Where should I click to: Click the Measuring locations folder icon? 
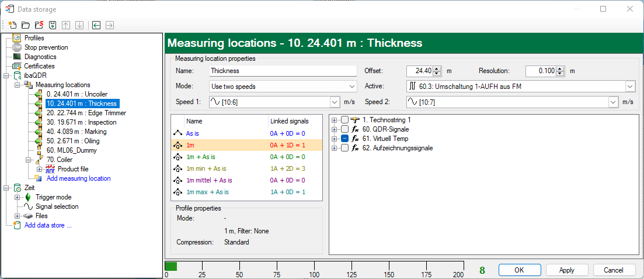point(29,85)
